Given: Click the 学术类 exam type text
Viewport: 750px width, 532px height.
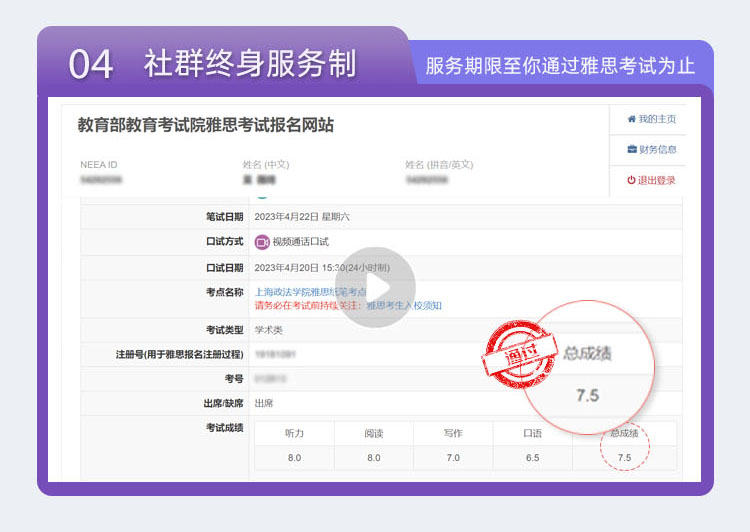Looking at the screenshot, I should click(268, 330).
